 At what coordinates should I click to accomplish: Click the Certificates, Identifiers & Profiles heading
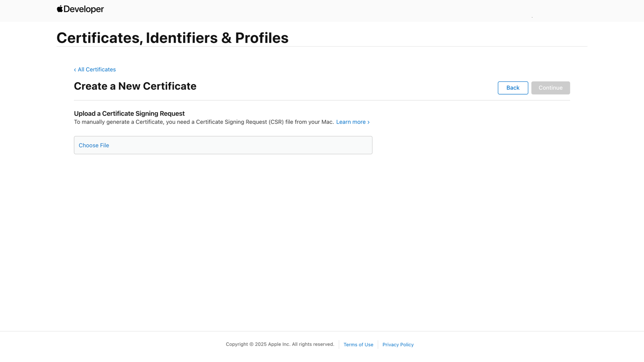[172, 38]
